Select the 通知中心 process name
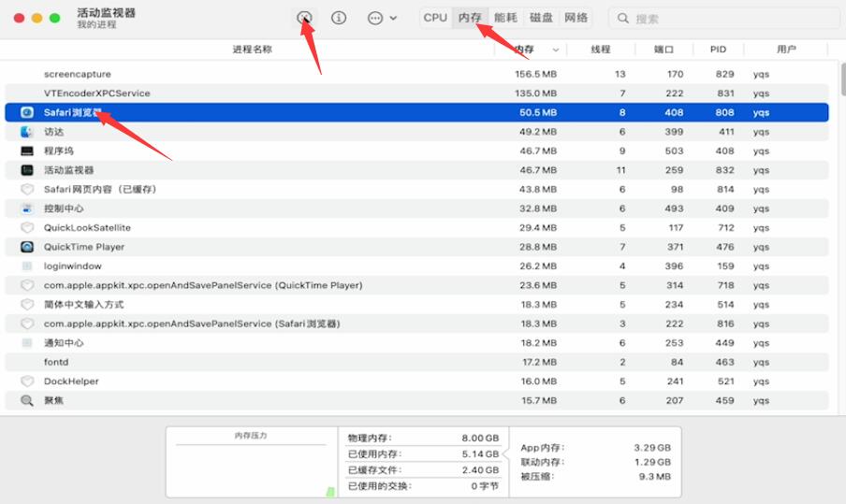The height and width of the screenshot is (504, 846). pos(64,343)
